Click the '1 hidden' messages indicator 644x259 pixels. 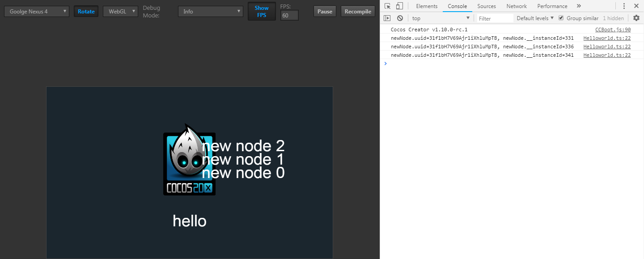point(613,18)
